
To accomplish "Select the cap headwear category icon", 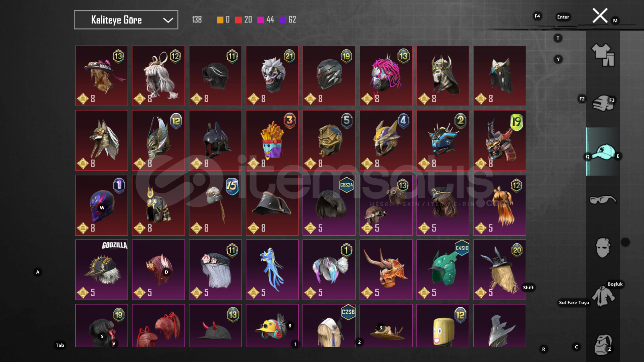I will coord(603,152).
